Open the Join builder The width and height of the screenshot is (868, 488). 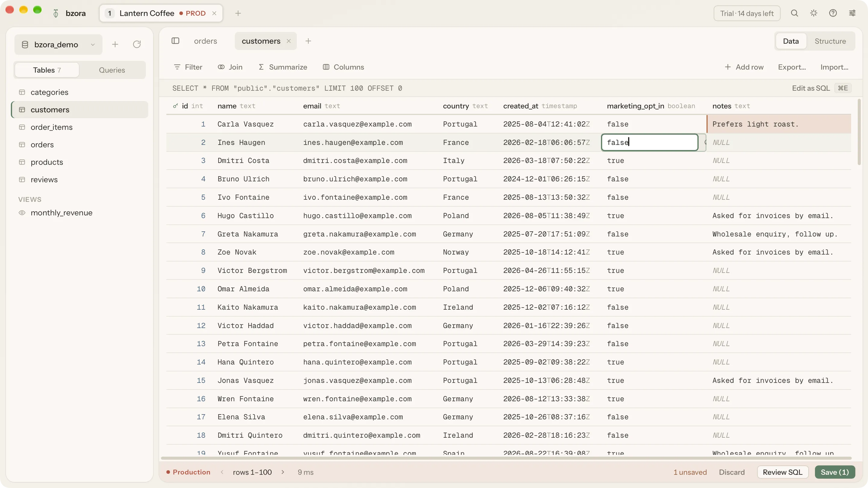click(230, 67)
